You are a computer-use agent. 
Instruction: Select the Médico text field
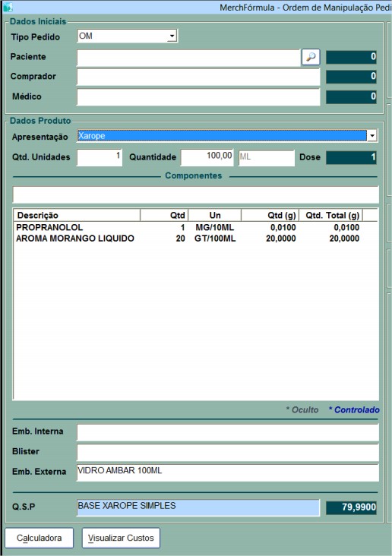coord(198,96)
